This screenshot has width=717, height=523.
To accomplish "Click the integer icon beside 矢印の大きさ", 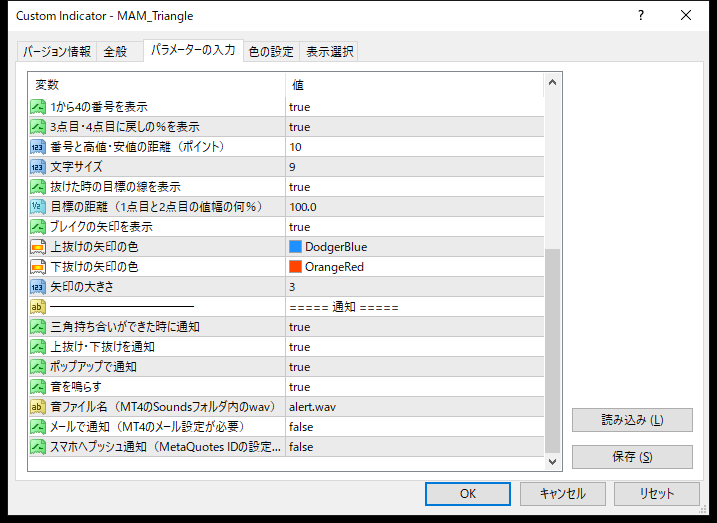I will click(x=38, y=287).
